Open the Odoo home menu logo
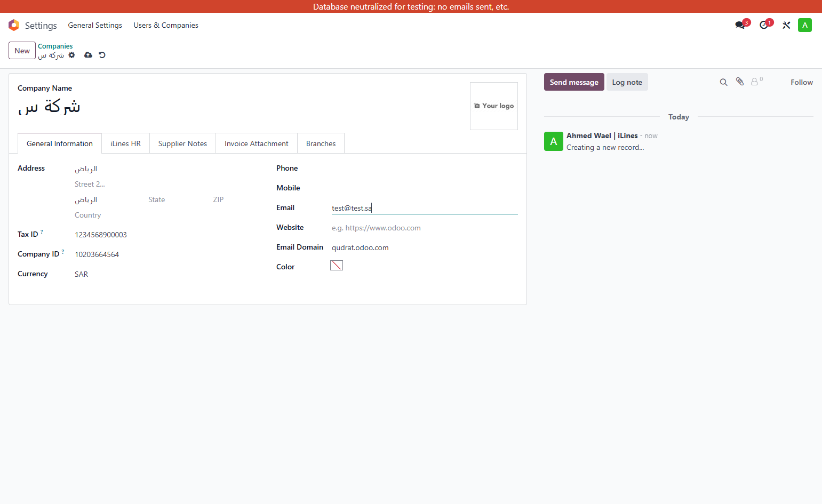822x504 pixels. [14, 25]
